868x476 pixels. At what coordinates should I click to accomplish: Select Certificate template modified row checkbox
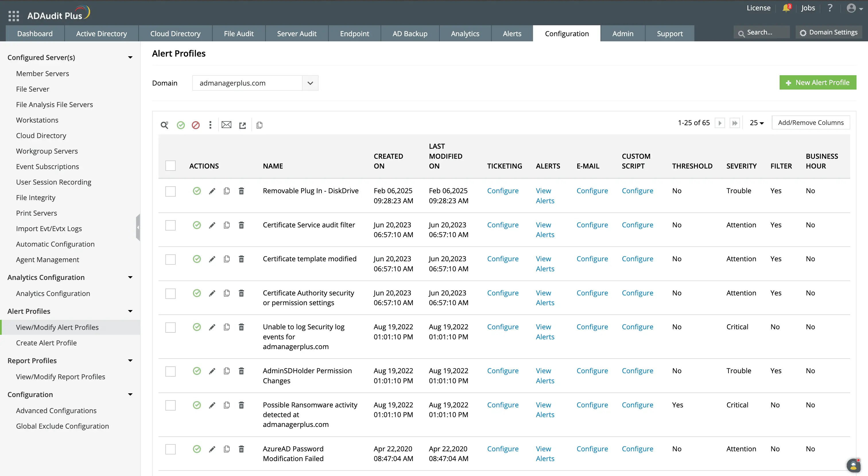tap(170, 260)
